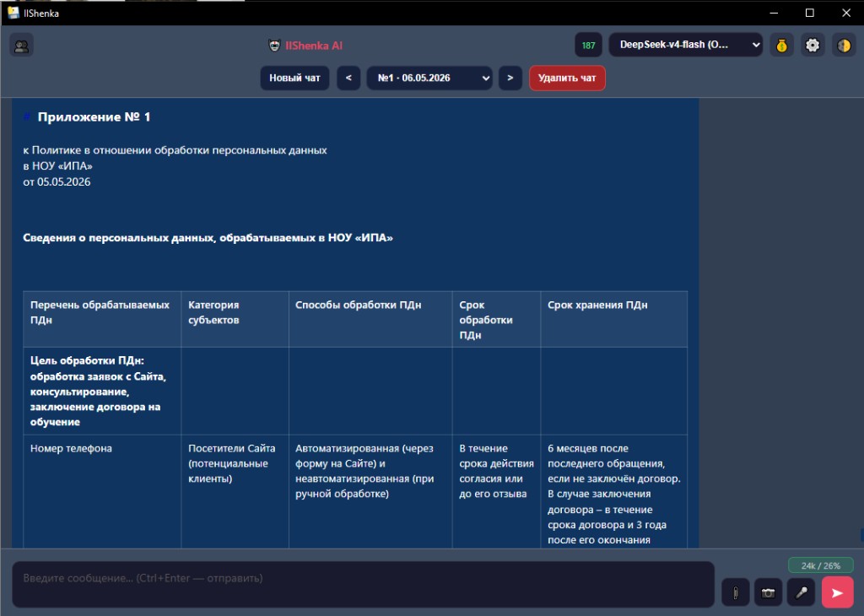Click the green 187 counter badge

click(588, 46)
